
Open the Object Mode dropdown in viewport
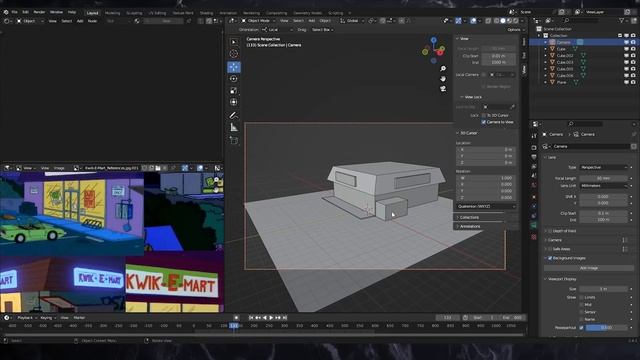pyautogui.click(x=257, y=20)
